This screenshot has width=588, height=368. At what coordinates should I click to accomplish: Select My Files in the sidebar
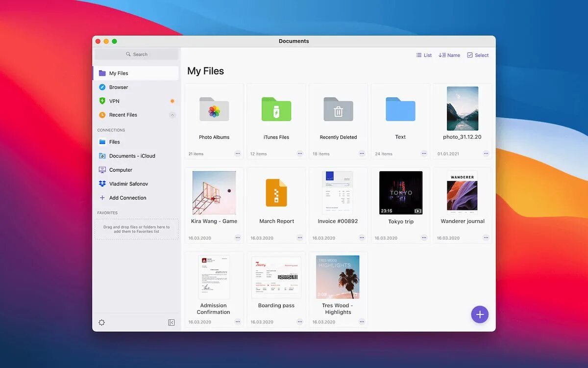pos(136,73)
